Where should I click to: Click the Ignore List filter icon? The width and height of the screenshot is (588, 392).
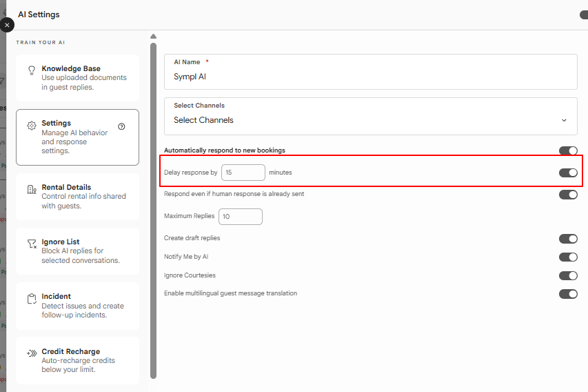click(x=32, y=244)
